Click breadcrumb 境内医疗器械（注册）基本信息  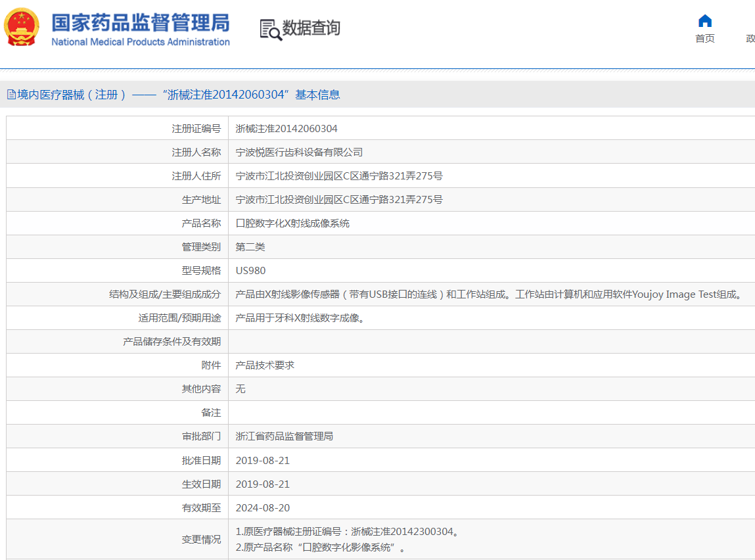[x=179, y=95]
